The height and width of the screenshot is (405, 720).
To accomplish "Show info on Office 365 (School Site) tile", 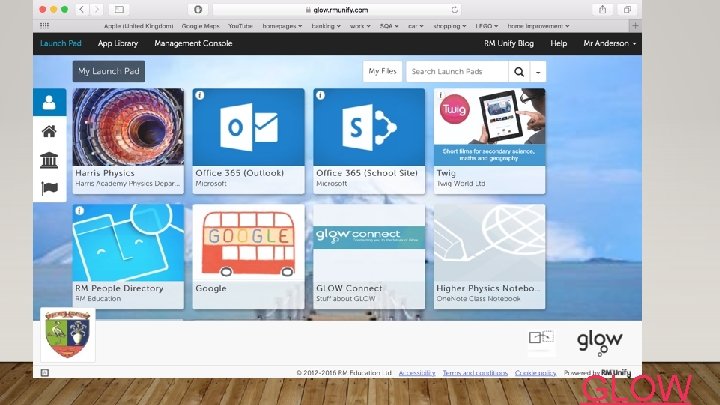I will (320, 95).
